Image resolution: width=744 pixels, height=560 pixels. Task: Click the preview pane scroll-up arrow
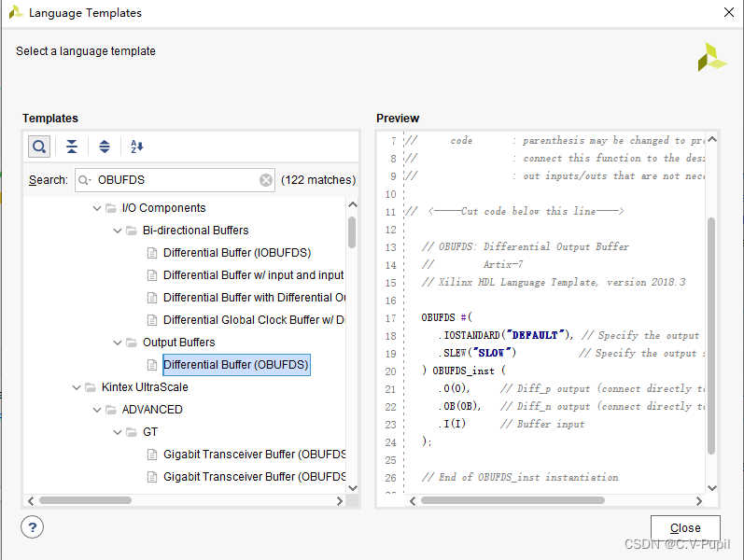[x=711, y=139]
